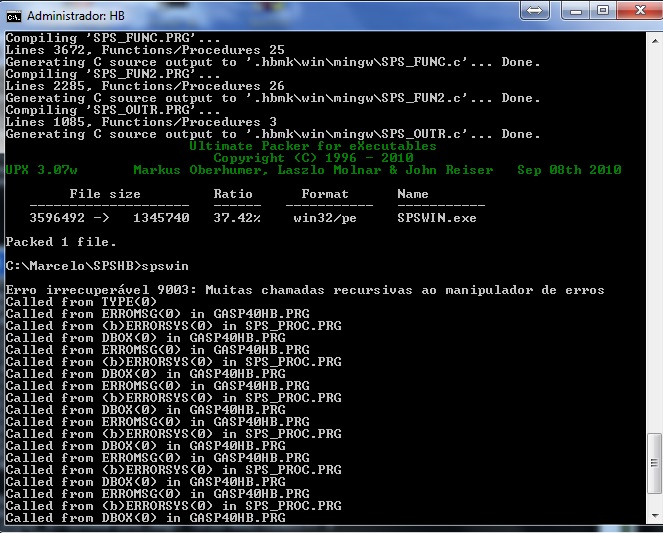Click 'Called from TYPE(0)' line
Screen dimensions: 663x533
pyautogui.click(x=81, y=302)
